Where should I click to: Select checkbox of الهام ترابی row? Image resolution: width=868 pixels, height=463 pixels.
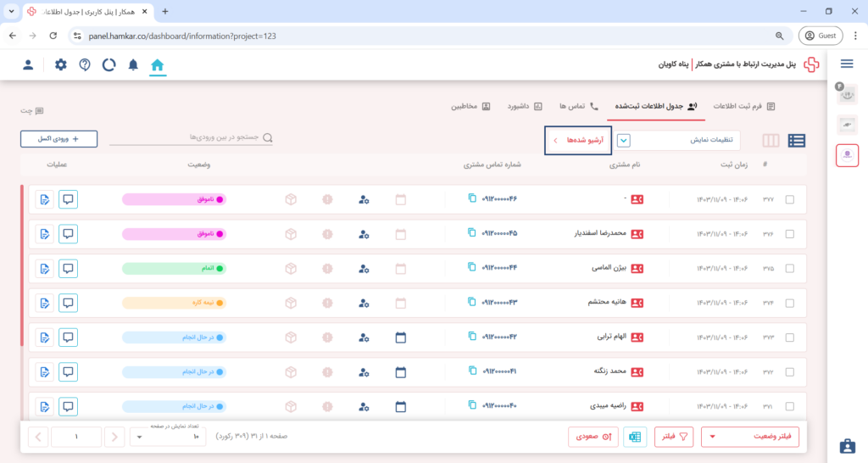790,337
